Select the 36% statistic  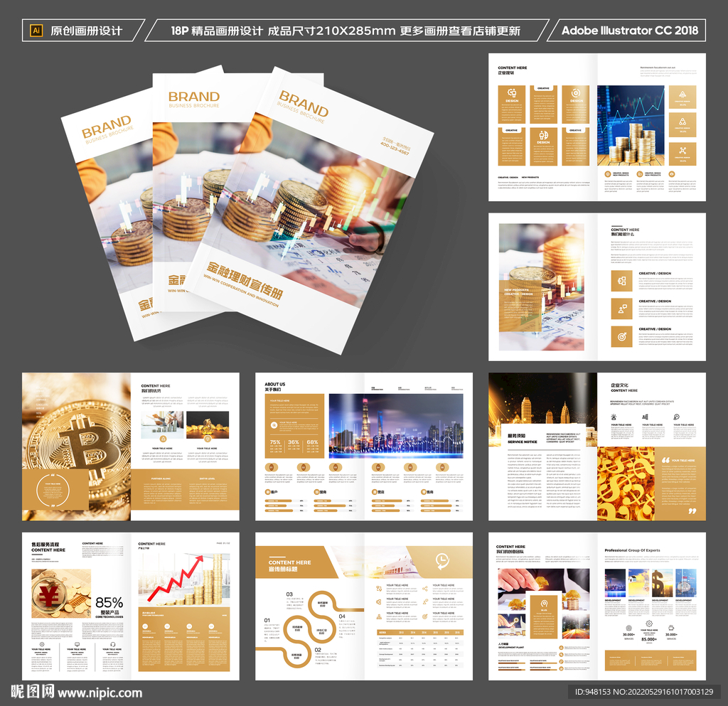(294, 442)
